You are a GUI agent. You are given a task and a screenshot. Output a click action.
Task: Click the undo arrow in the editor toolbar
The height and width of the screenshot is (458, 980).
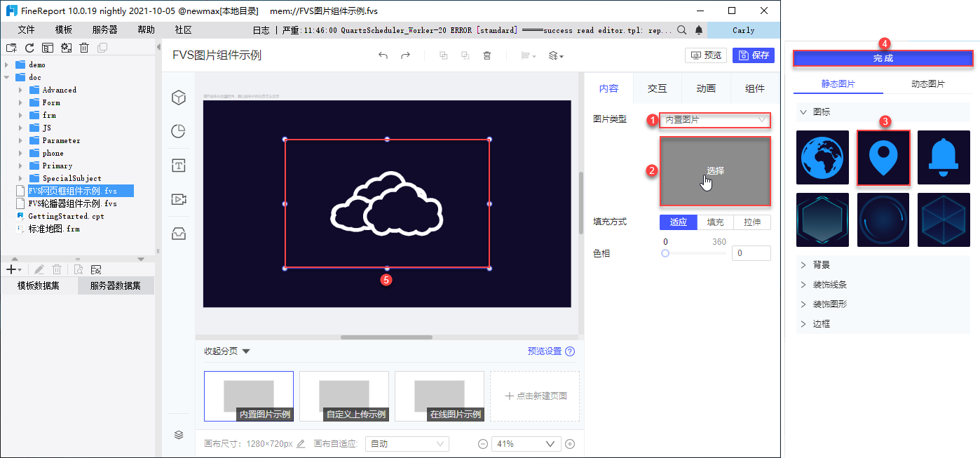[383, 55]
